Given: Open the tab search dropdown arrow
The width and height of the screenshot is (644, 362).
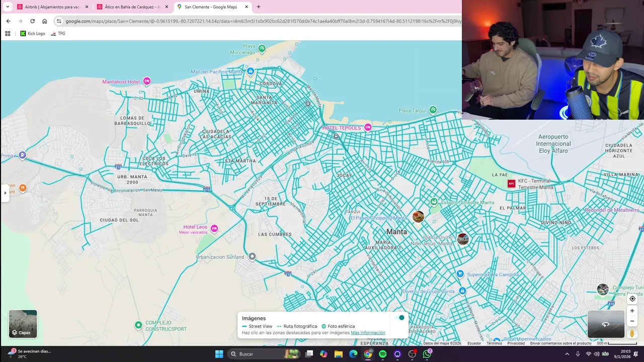Looking at the screenshot, I should [7, 7].
